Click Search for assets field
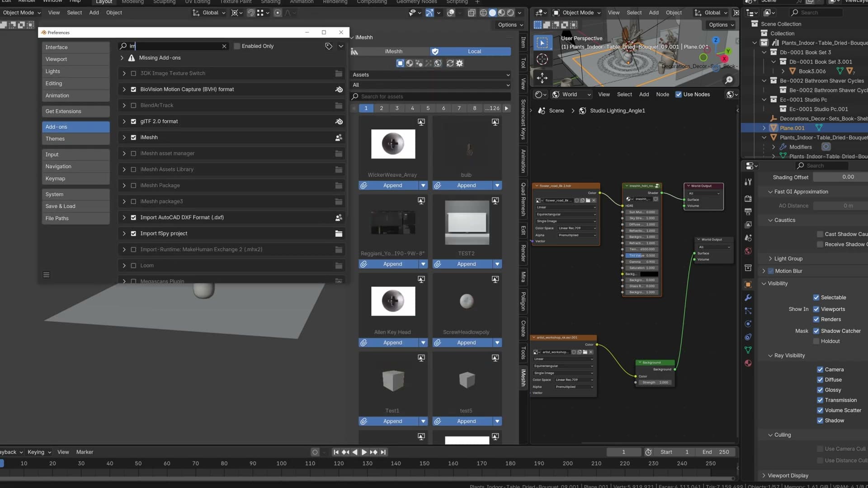This screenshot has width=868, height=488. point(431,96)
